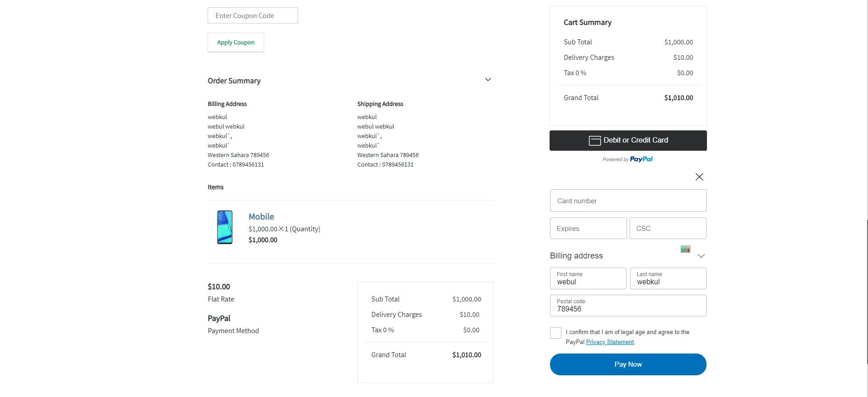The image size is (868, 397).
Task: Edit the Last name field
Action: click(x=668, y=279)
